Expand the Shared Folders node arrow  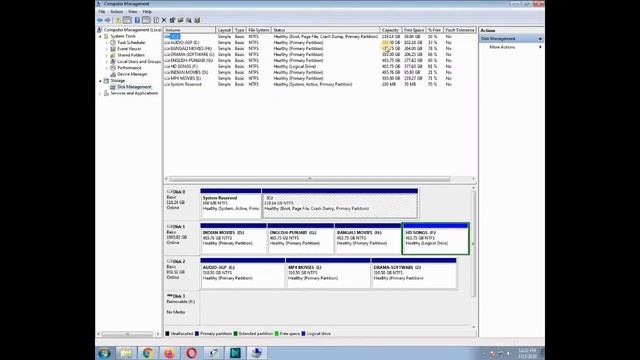(x=107, y=55)
